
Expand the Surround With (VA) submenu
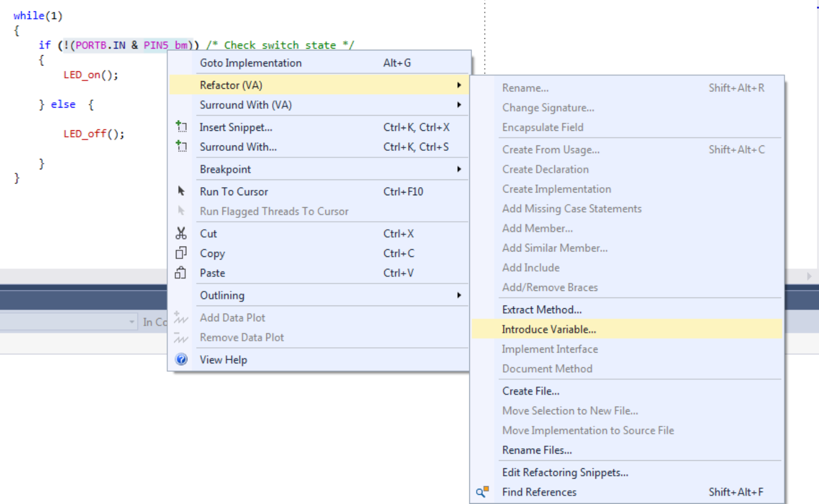[458, 105]
